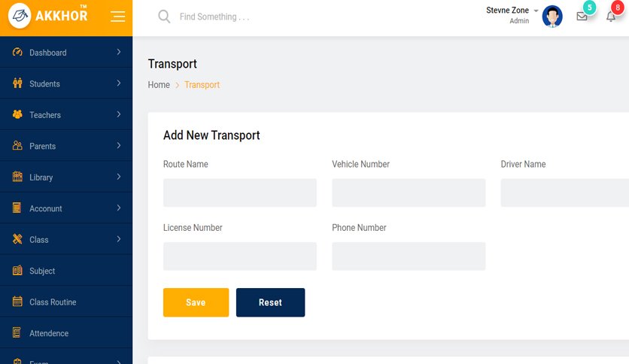Open the bell alerts icon
This screenshot has width=629, height=364.
pyautogui.click(x=610, y=17)
